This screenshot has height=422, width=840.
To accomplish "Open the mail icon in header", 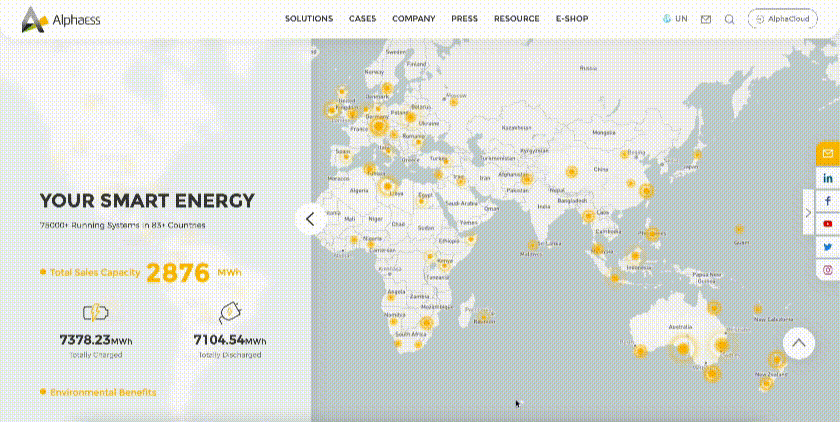I will click(x=706, y=19).
